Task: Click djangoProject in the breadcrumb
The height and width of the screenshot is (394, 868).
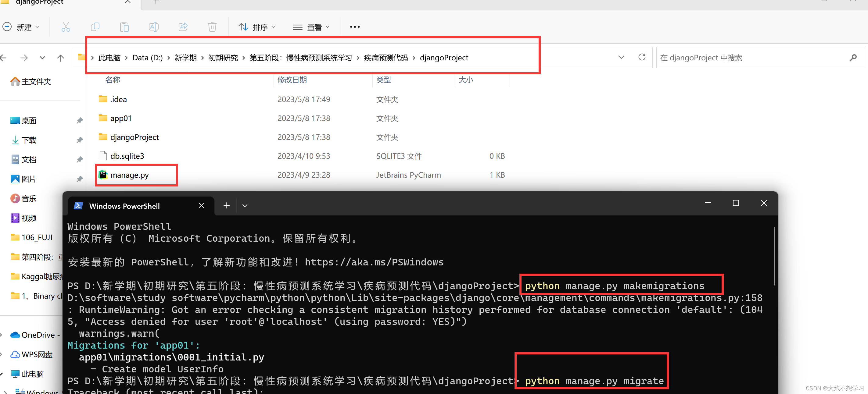Action: [444, 58]
